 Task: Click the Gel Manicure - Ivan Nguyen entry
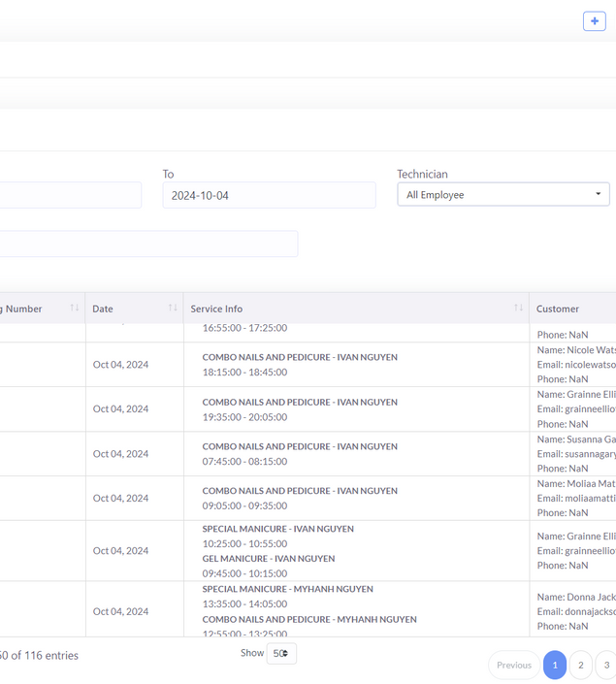click(268, 559)
